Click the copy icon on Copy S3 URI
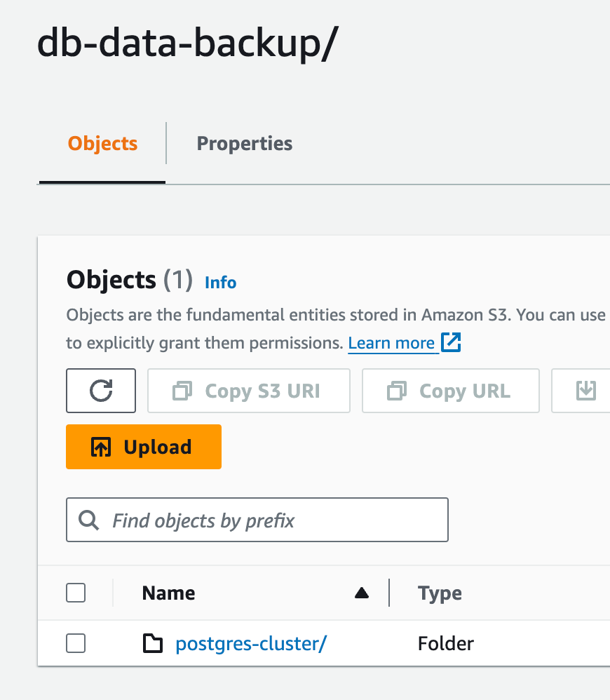 184,391
